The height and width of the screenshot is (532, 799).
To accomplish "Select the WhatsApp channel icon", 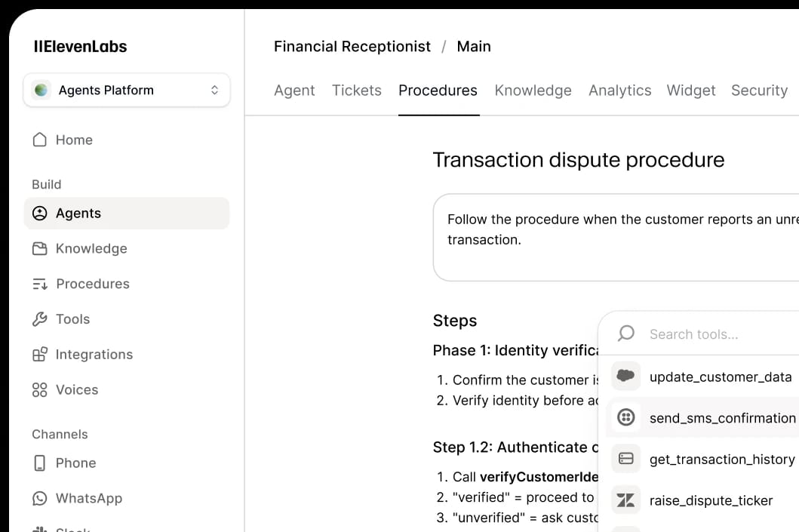I will click(x=39, y=498).
